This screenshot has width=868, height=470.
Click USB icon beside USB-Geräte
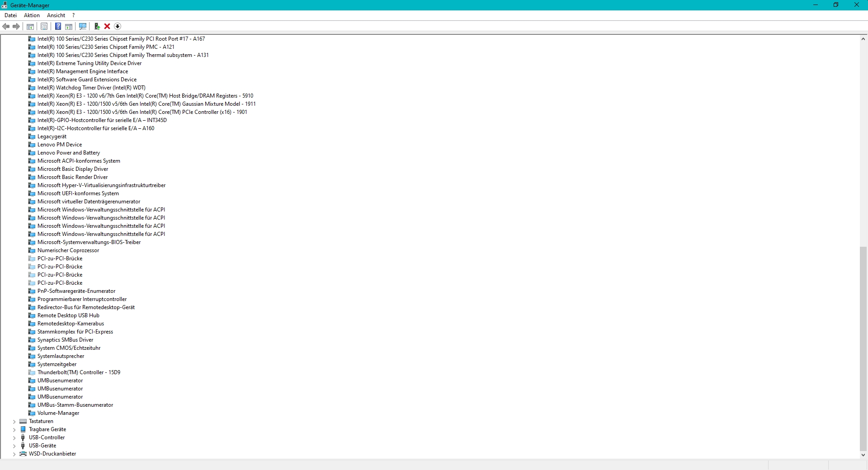(x=23, y=446)
